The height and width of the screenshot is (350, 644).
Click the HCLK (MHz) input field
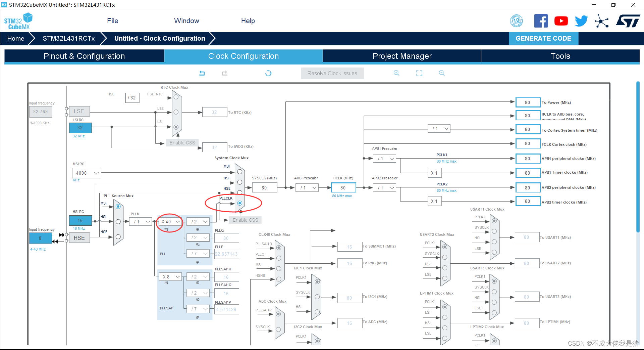343,188
